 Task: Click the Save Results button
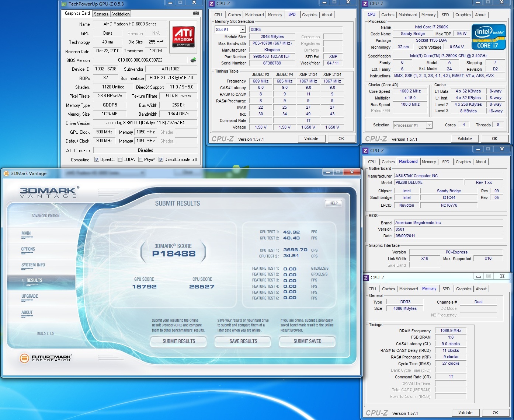tap(243, 342)
